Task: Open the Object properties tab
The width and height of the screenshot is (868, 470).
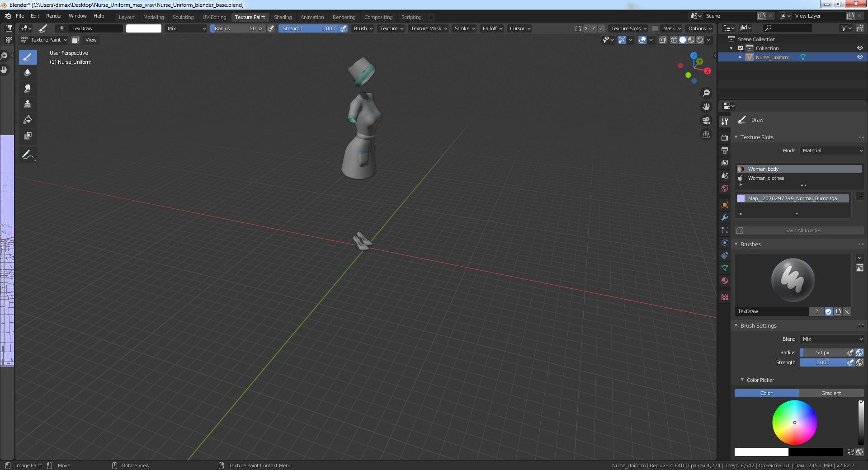Action: point(725,205)
